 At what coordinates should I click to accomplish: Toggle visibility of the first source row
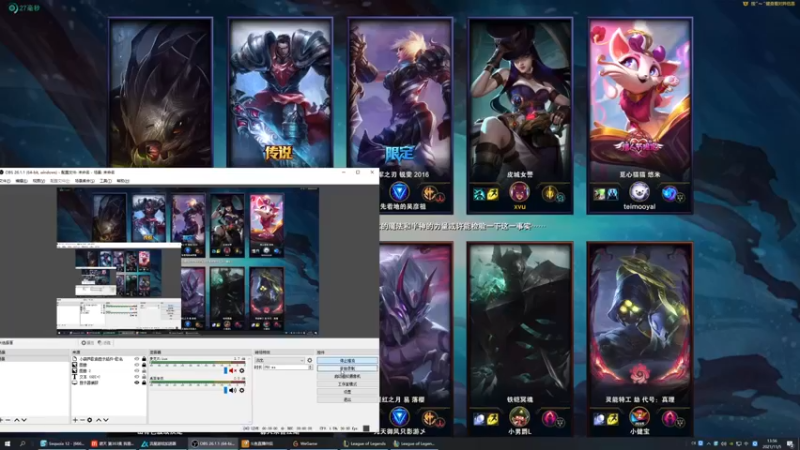tap(137, 359)
